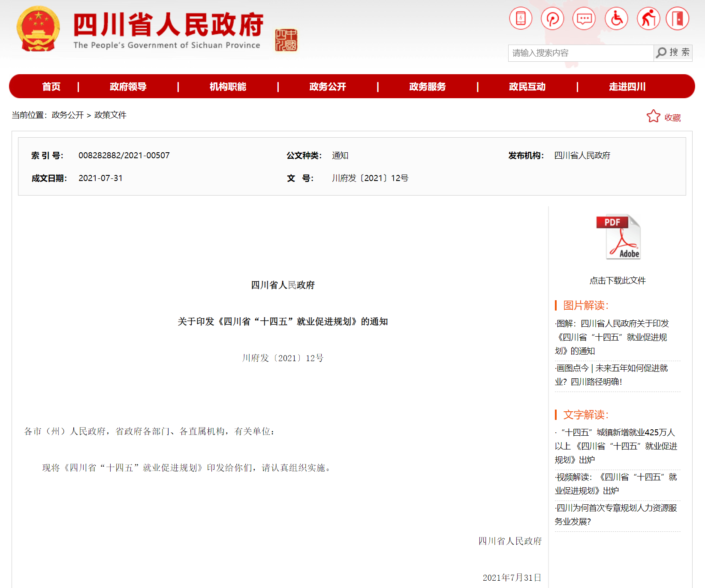Open 视频解读 四川省十四五就业促进规划 link
Screen dimensions: 705x588
coord(616,484)
